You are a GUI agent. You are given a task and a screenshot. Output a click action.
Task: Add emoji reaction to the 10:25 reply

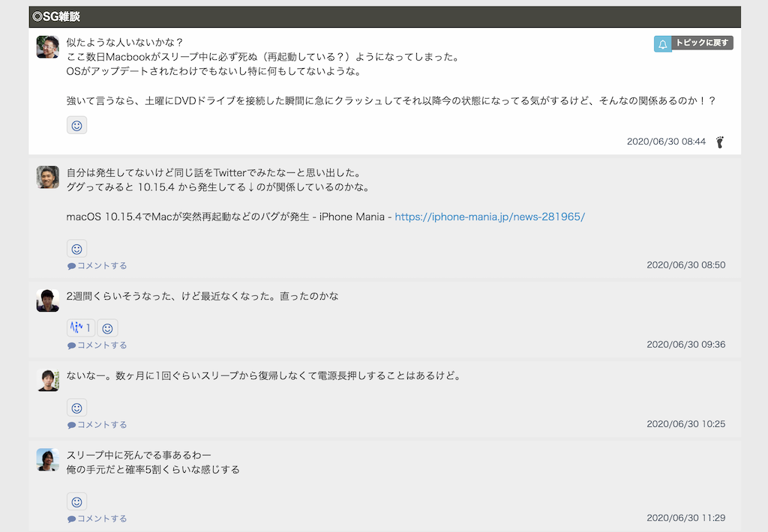pos(76,408)
